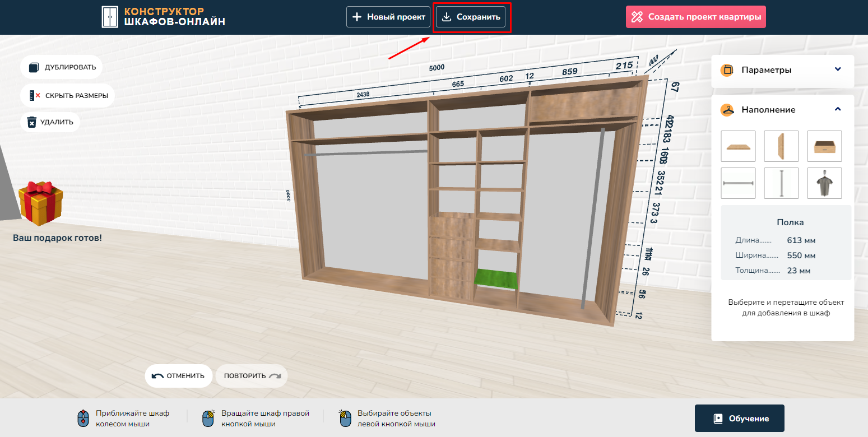Viewport: 868px width, 437px height.
Task: Click the left-button select hint icon
Action: click(x=345, y=419)
